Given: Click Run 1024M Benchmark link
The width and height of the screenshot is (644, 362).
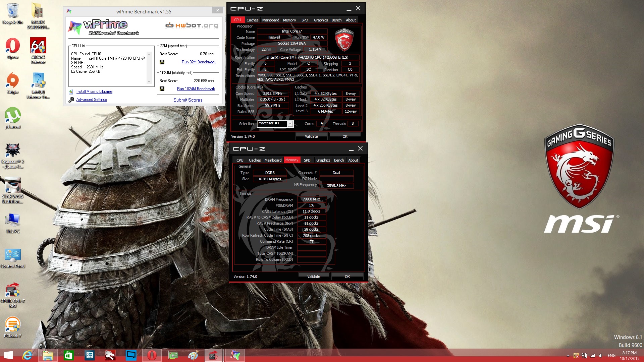Looking at the screenshot, I should [196, 89].
